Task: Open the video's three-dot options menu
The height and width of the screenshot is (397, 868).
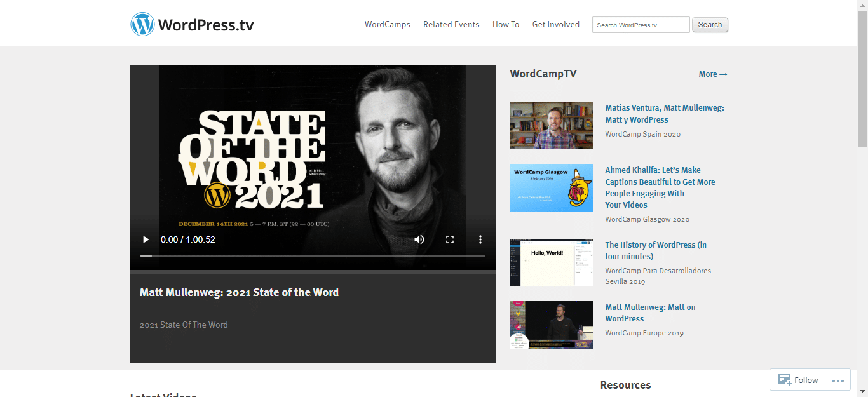Action: click(x=480, y=239)
